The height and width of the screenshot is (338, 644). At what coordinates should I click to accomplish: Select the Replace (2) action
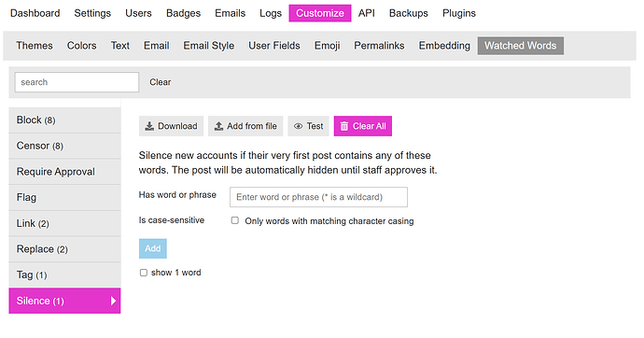[x=65, y=249]
